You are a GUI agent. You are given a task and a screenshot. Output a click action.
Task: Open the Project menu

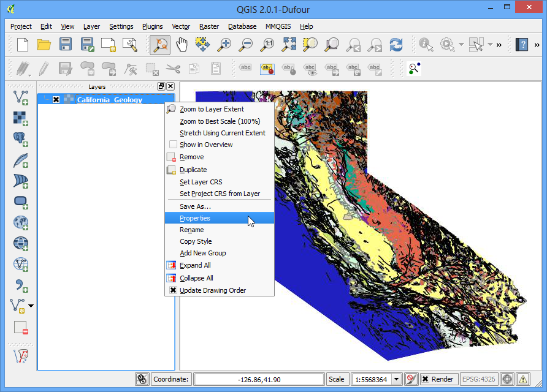click(x=21, y=26)
